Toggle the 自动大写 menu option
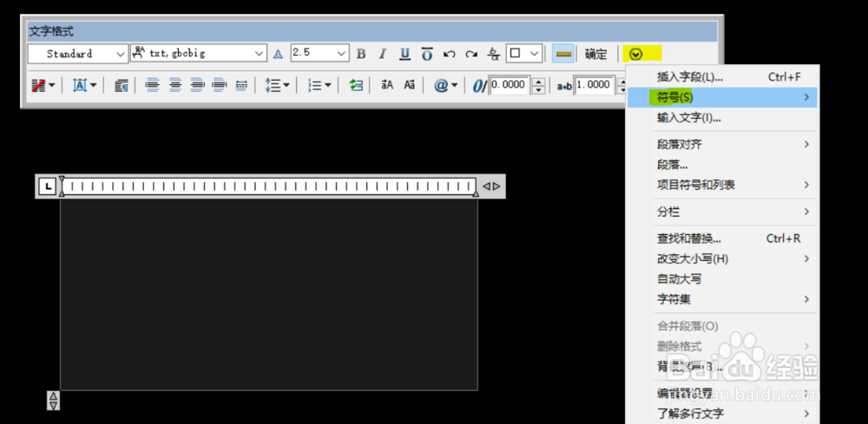The height and width of the screenshot is (424, 868). tap(722, 279)
